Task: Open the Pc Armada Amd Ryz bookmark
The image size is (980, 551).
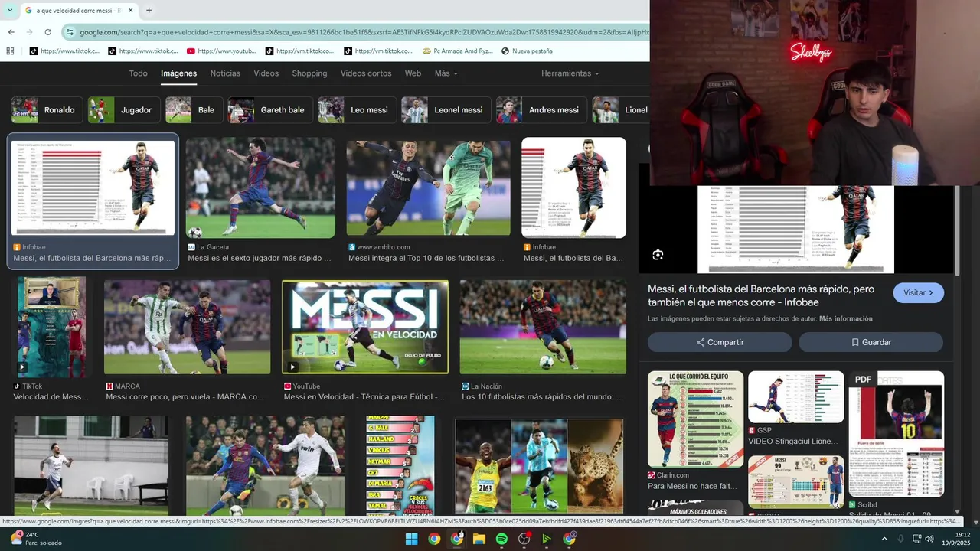Action: coord(458,51)
